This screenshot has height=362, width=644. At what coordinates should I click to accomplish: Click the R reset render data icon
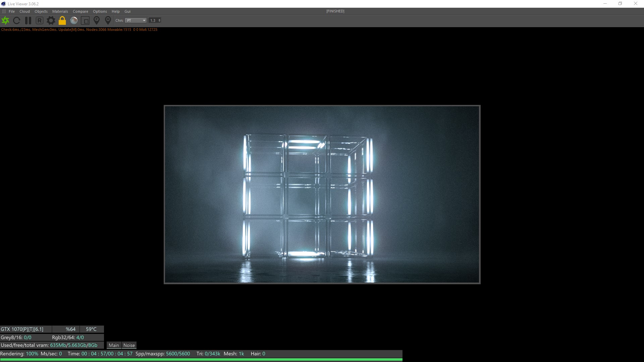(x=39, y=20)
